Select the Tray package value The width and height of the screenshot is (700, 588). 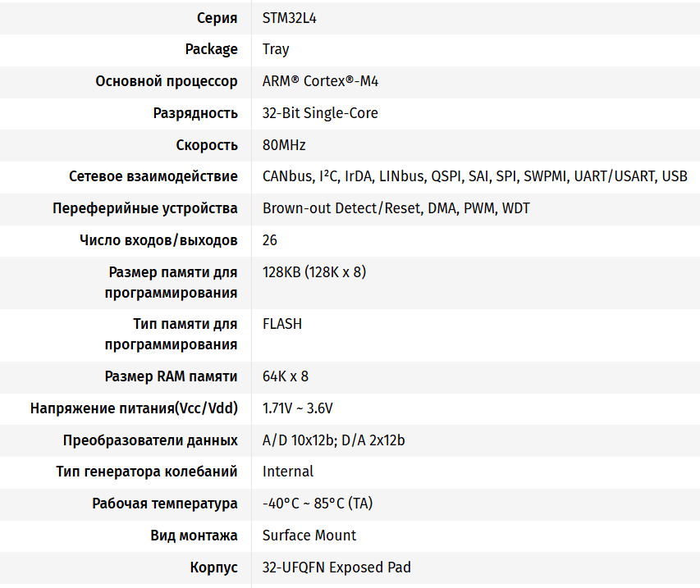pyautogui.click(x=276, y=49)
